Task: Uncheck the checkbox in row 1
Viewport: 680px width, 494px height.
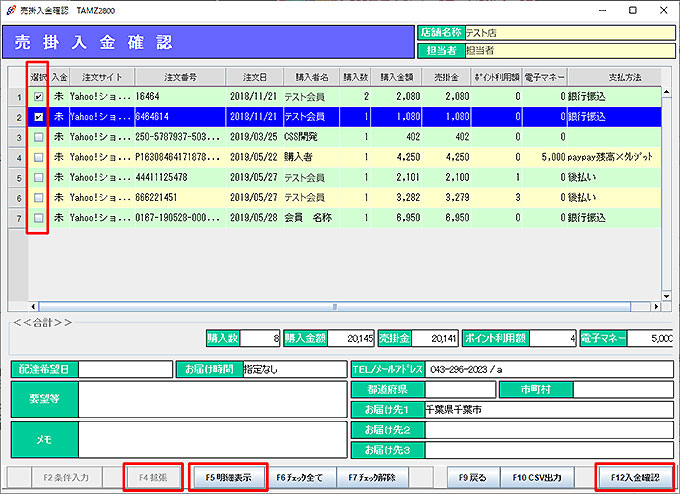Action: (x=38, y=97)
